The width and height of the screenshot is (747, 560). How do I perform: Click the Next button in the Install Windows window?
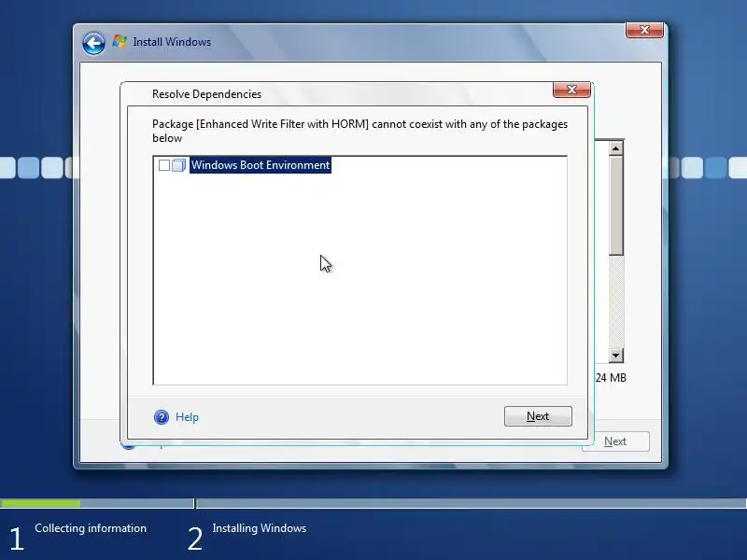[615, 441]
